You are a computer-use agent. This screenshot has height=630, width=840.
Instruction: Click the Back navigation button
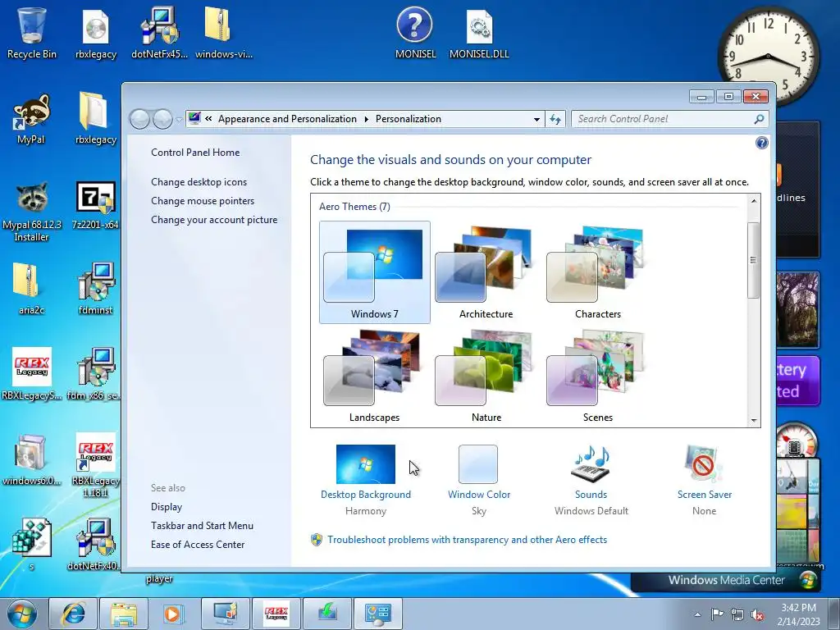coord(139,119)
